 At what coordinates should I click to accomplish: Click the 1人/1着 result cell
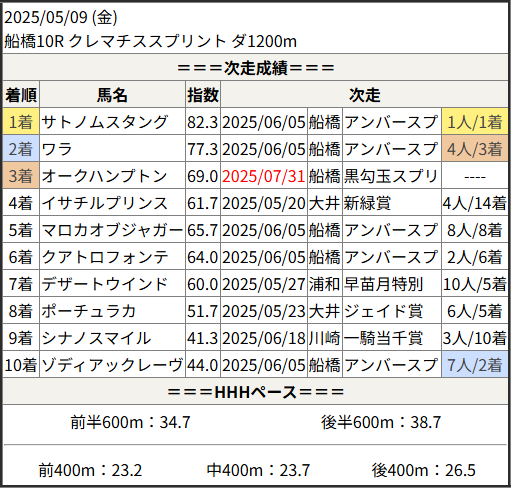475,122
